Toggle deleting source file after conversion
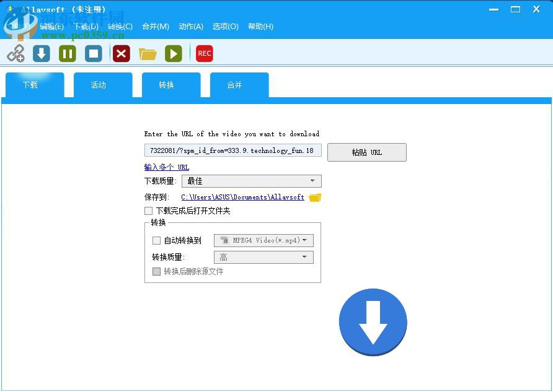The height and width of the screenshot is (392, 553). (x=157, y=271)
